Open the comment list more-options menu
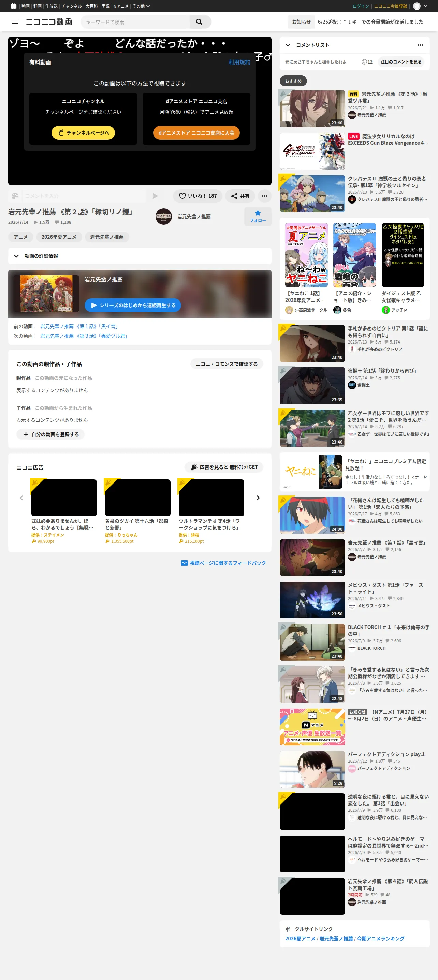 pos(420,45)
